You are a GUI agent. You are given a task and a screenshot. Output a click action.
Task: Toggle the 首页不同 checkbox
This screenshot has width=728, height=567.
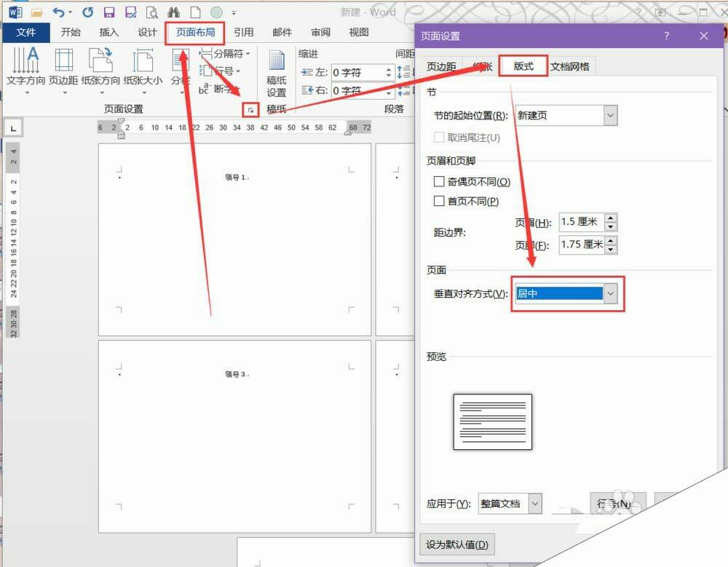439,201
